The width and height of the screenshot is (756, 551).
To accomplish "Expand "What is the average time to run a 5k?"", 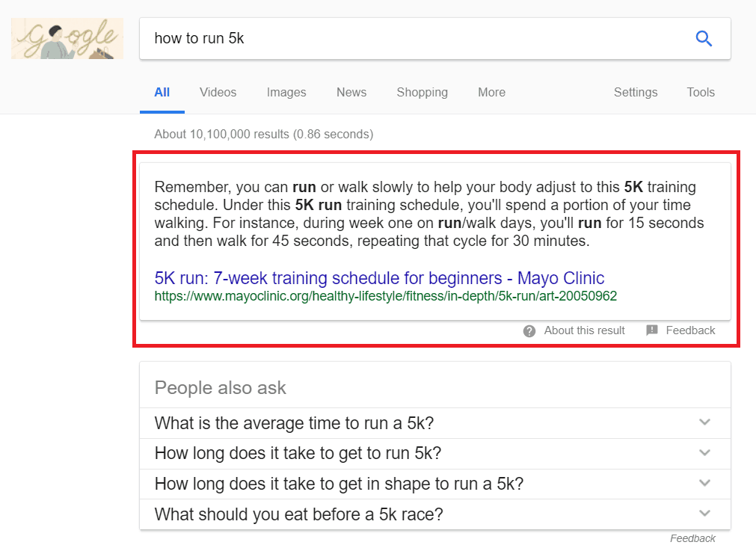I will 704,422.
